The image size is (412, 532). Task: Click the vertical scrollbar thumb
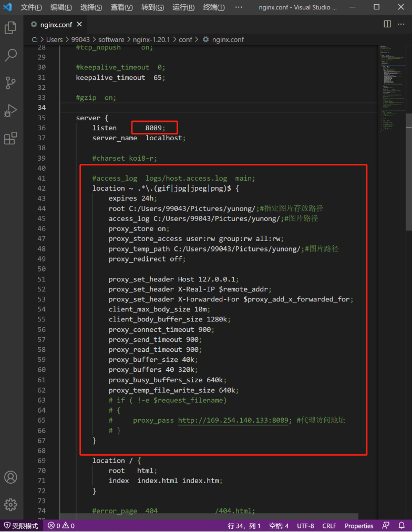click(409, 172)
